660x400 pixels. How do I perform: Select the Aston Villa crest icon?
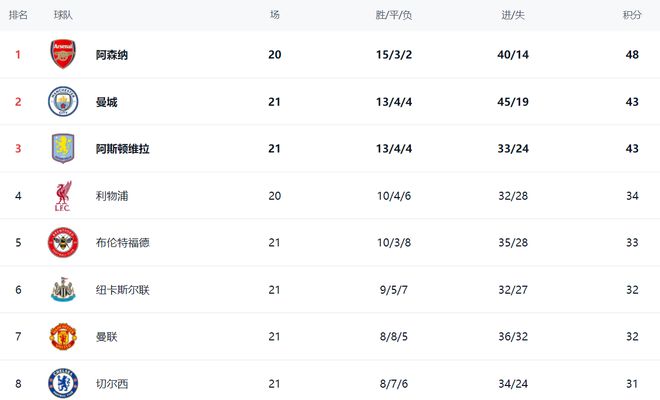pyautogui.click(x=63, y=148)
